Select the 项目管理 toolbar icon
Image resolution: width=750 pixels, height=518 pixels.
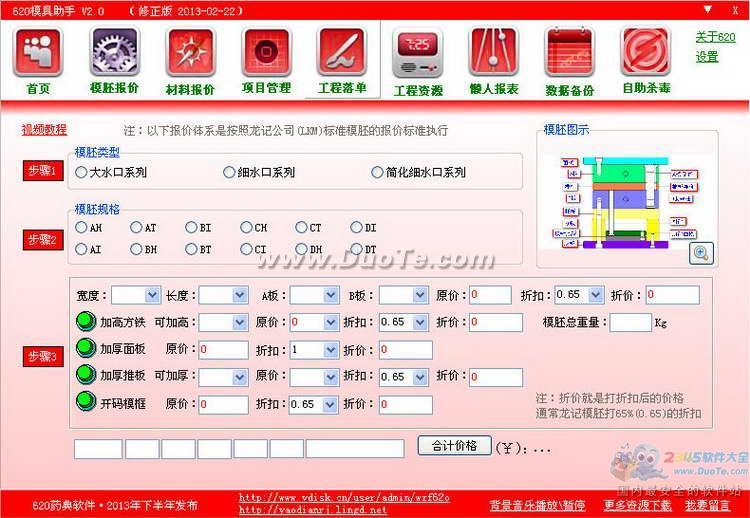click(266, 54)
